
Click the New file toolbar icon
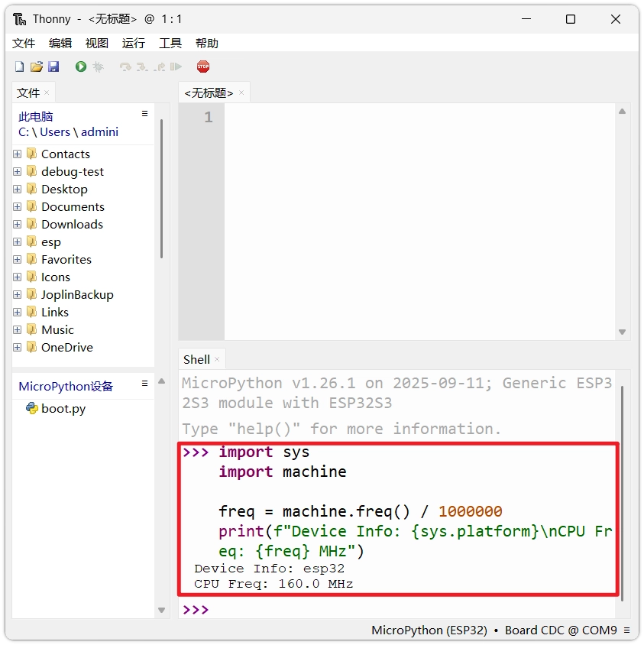[x=19, y=67]
